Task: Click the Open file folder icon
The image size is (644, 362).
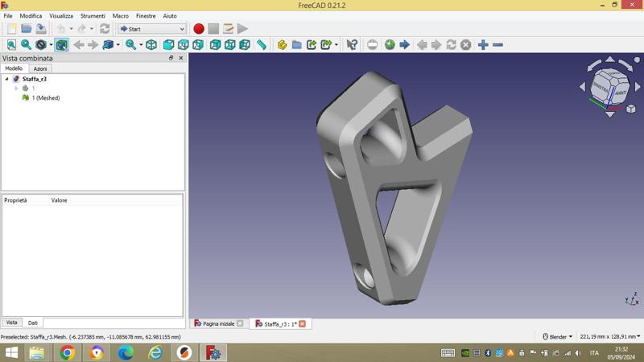Action: point(27,29)
